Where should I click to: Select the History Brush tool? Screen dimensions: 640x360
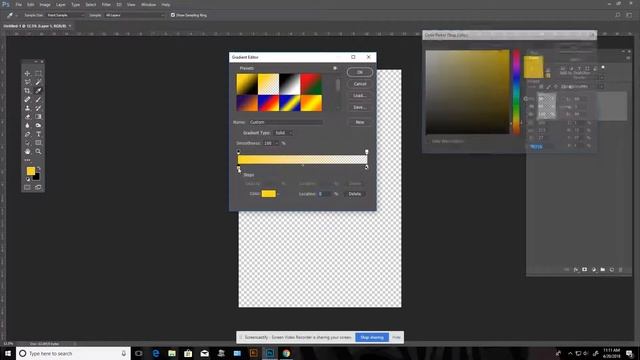coord(38,108)
